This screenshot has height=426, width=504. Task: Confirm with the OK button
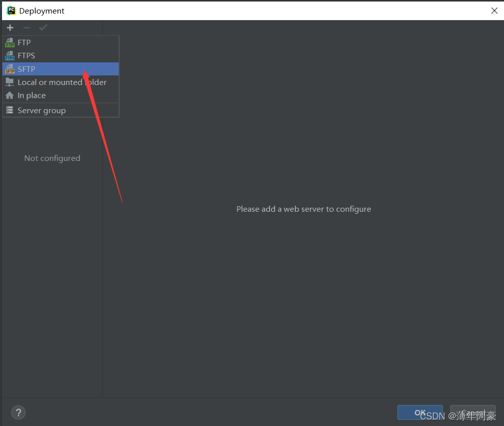[x=420, y=412]
